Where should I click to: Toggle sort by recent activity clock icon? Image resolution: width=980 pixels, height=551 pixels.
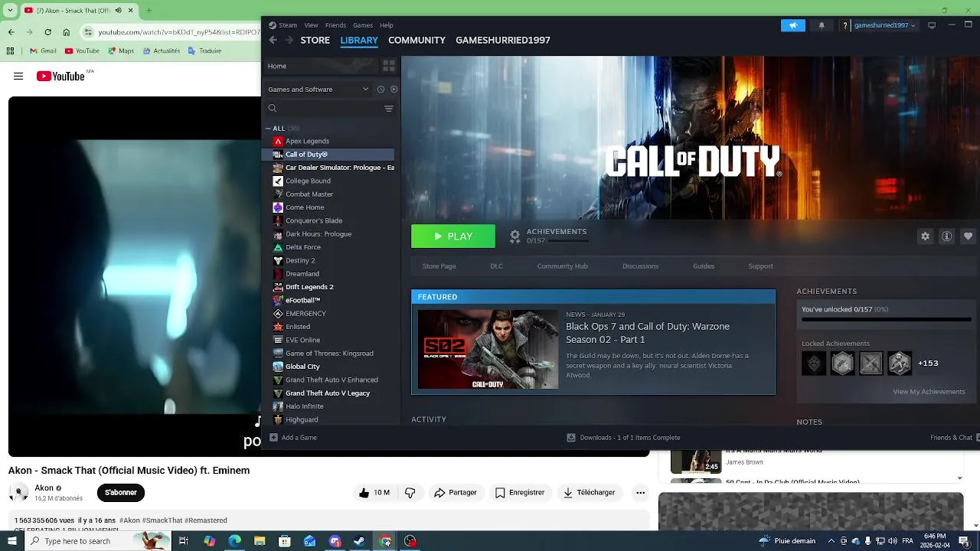coord(381,90)
